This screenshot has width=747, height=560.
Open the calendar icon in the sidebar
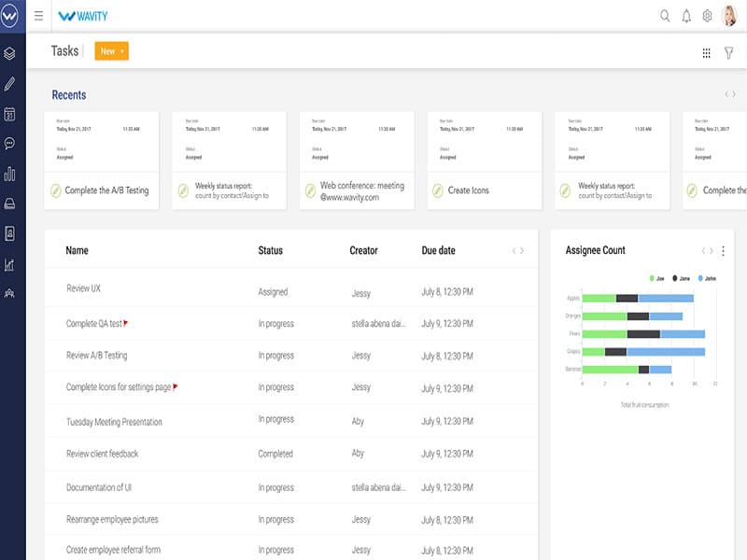(10, 114)
